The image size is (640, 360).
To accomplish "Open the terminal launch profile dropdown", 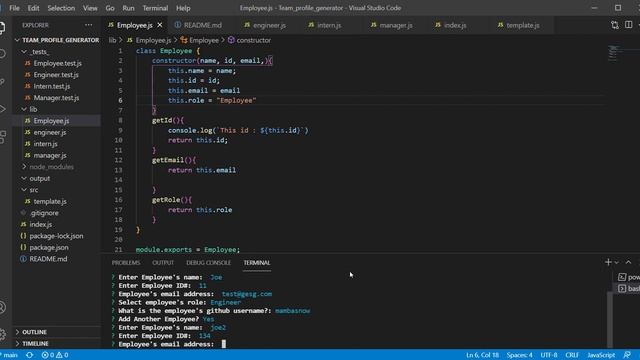I will coord(616,262).
